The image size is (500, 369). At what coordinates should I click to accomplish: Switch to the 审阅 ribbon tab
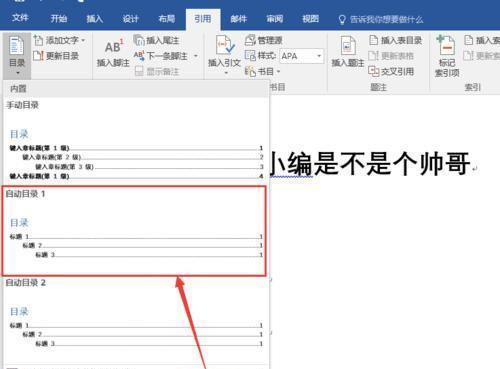274,19
